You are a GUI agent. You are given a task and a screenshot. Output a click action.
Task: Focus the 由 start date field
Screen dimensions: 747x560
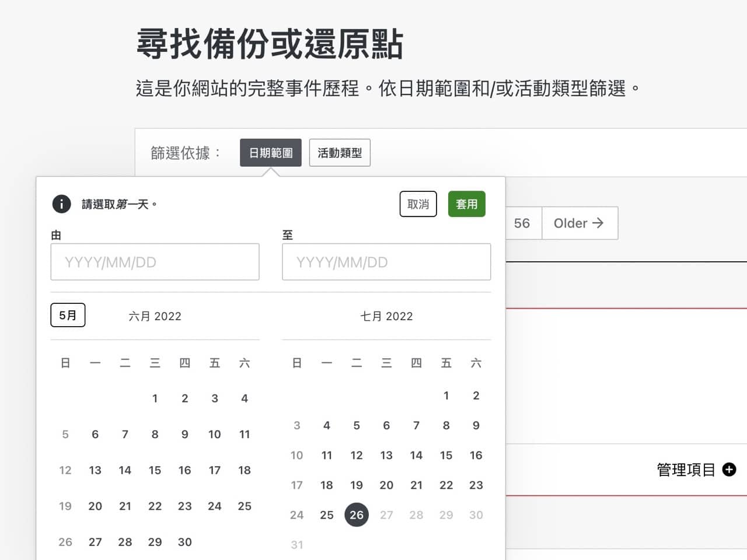155,262
